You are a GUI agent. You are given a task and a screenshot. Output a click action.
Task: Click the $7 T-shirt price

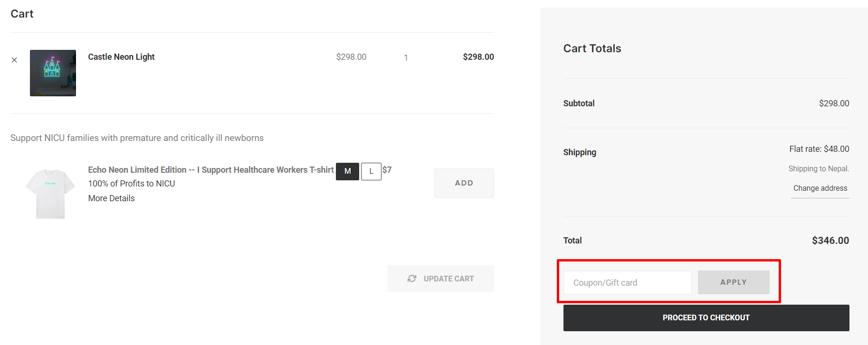(387, 170)
